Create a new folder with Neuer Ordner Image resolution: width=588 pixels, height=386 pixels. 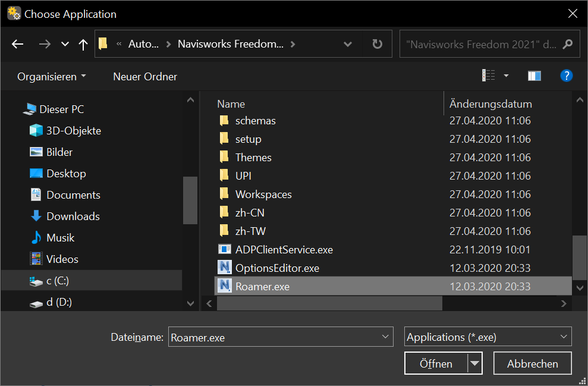pos(145,77)
